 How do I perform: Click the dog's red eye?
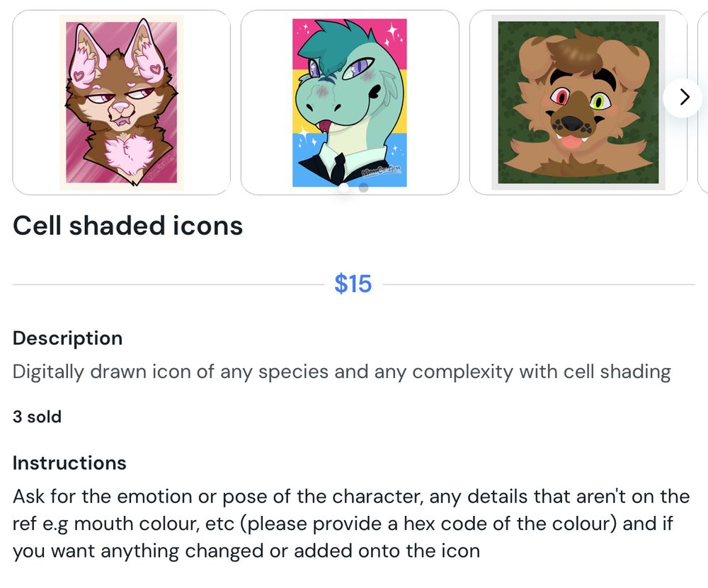coord(560,96)
